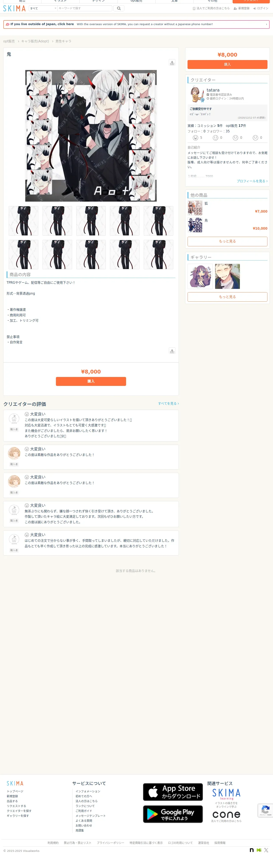Screen dimensions: 273x868
Task: Click プライバシーポリシー at the page bottom
Action: click(110, 843)
